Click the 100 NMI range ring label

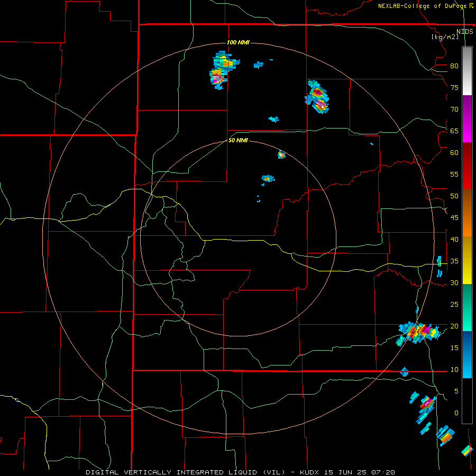pyautogui.click(x=238, y=42)
